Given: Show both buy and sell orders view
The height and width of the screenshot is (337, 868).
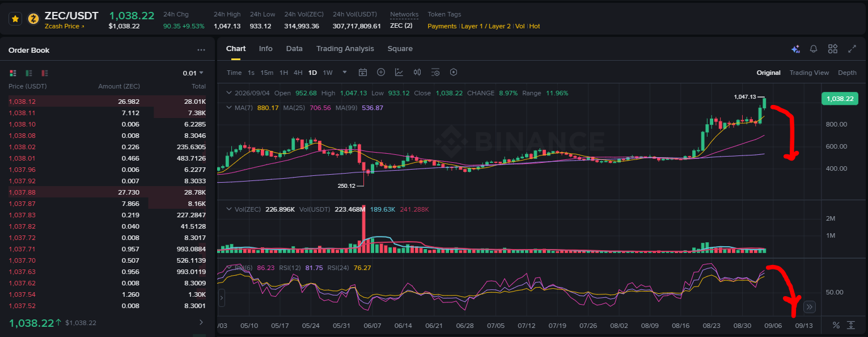Looking at the screenshot, I should coord(13,73).
